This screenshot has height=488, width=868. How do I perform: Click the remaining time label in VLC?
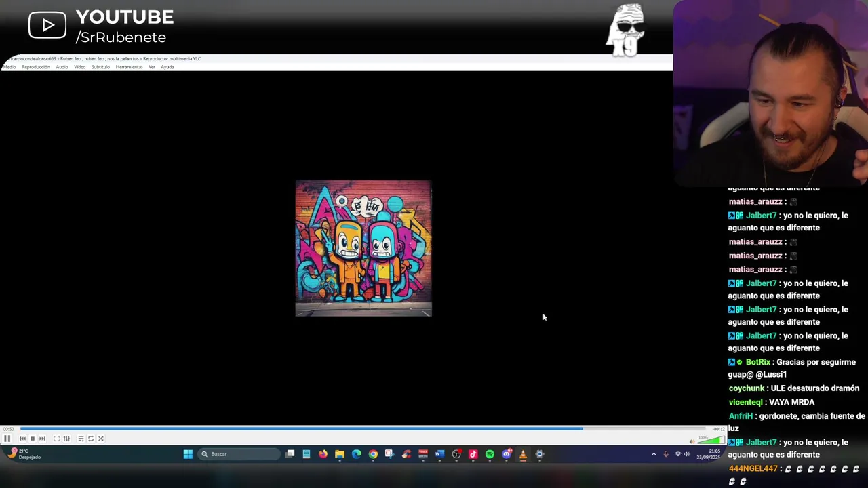[x=719, y=429]
